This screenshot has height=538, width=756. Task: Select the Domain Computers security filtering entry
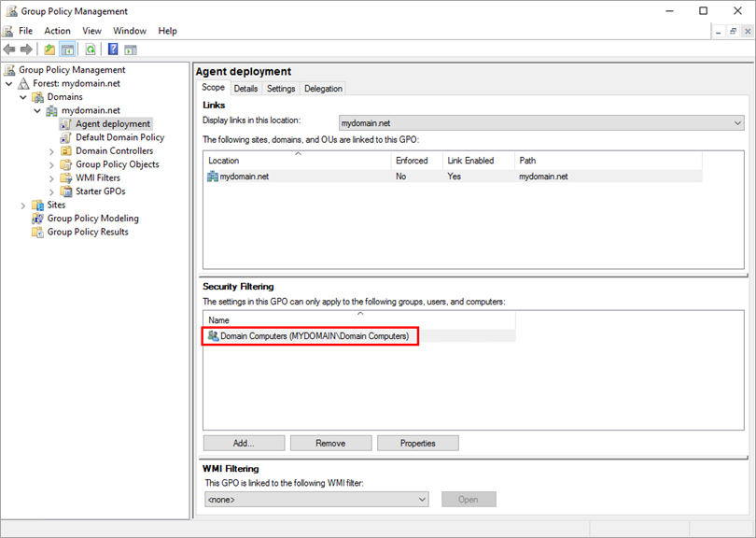point(308,334)
